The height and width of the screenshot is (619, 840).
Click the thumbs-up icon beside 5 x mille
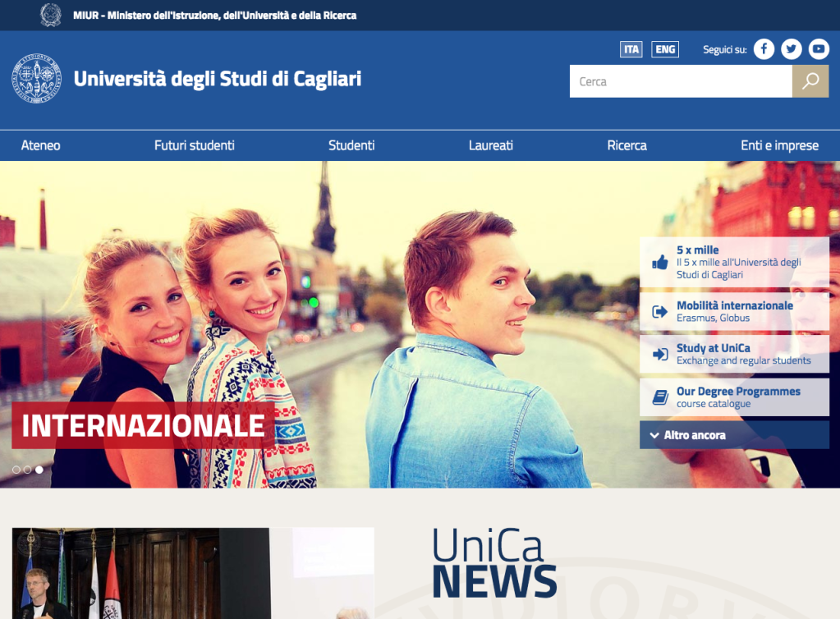[659, 262]
